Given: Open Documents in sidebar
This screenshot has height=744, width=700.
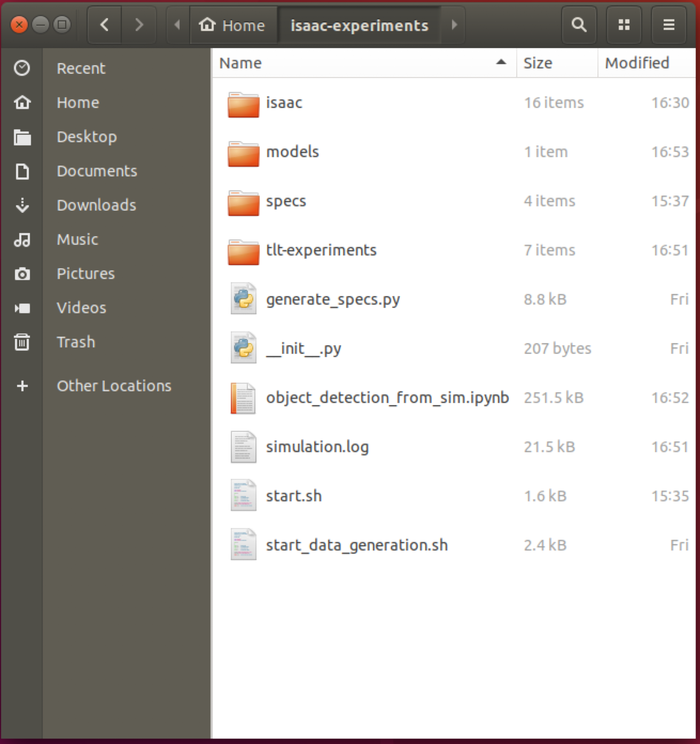Looking at the screenshot, I should coord(97,171).
